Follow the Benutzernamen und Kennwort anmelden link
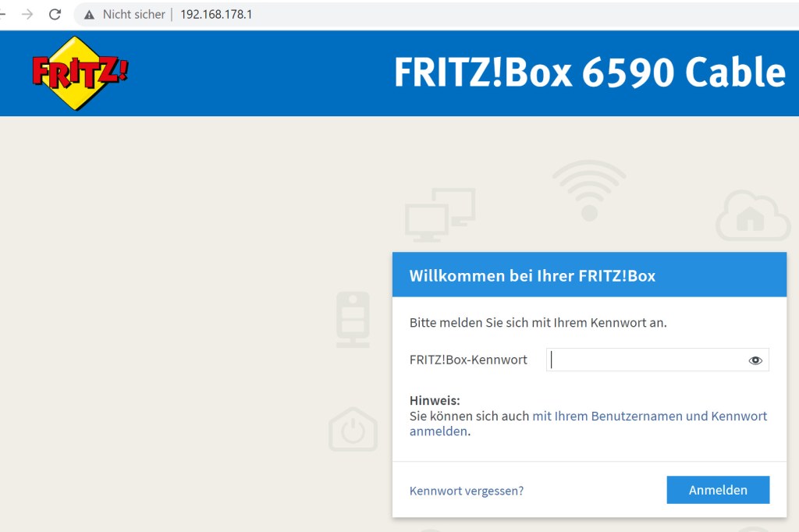Image resolution: width=799 pixels, height=532 pixels. tap(588, 424)
